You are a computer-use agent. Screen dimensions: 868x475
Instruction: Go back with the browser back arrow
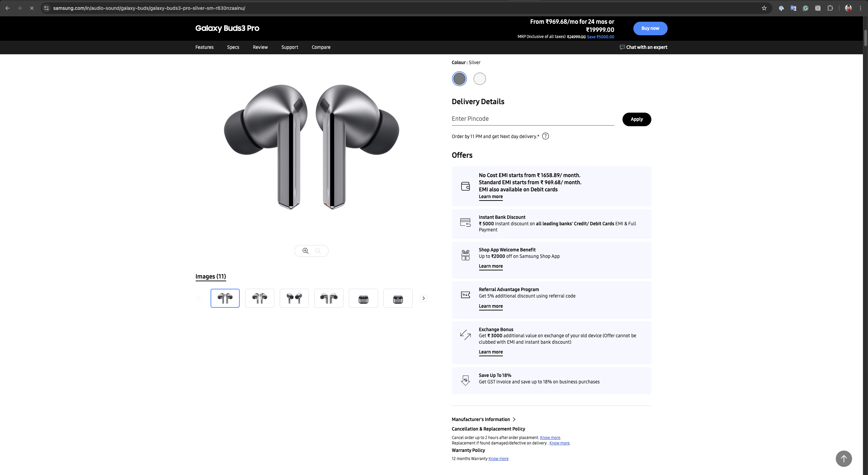point(7,8)
